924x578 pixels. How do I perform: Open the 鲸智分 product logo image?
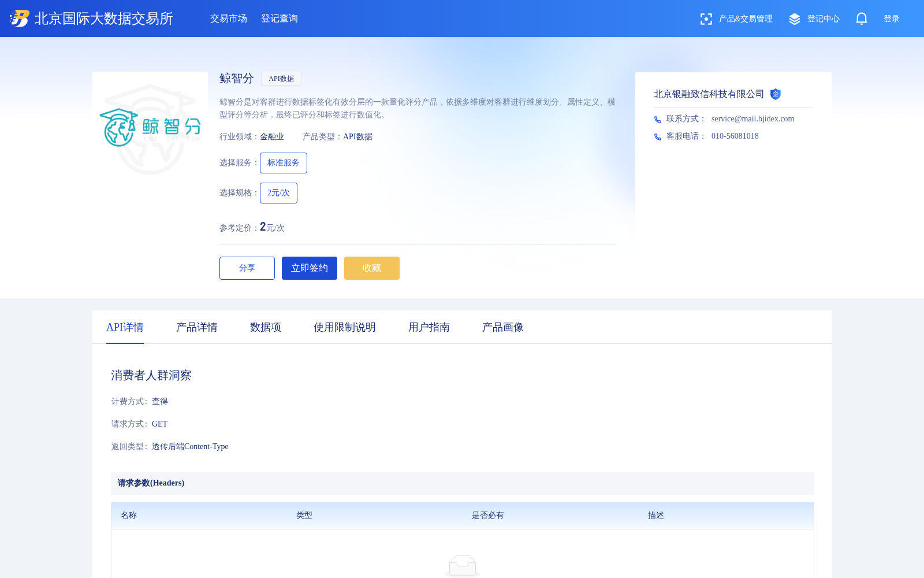click(150, 129)
